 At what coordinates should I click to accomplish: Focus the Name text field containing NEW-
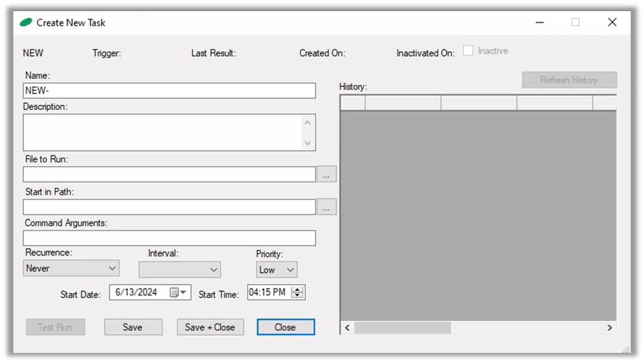pyautogui.click(x=169, y=91)
